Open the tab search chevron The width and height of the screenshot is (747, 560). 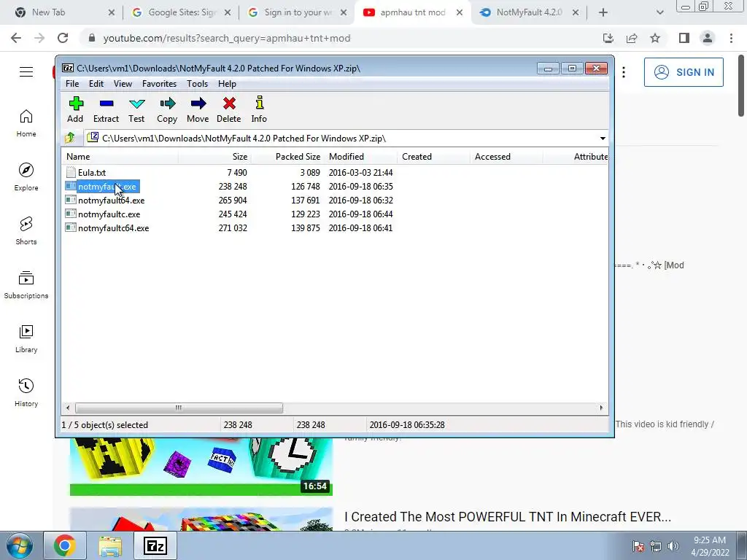click(x=659, y=12)
